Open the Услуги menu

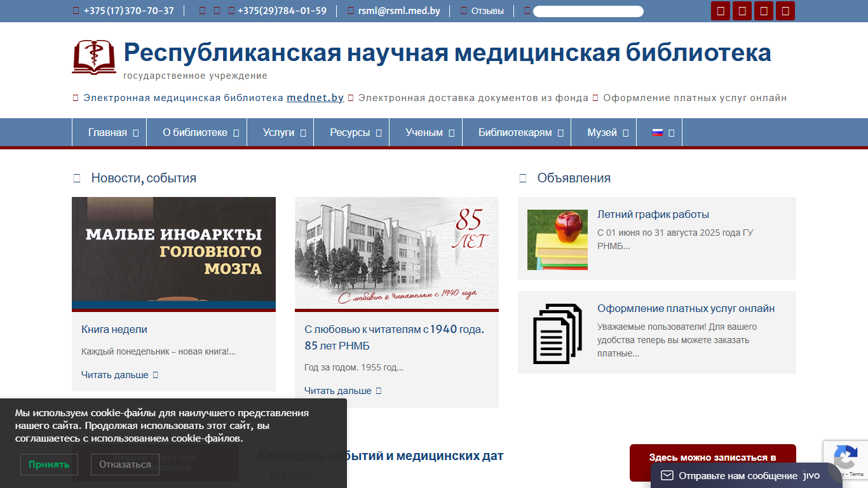point(279,133)
